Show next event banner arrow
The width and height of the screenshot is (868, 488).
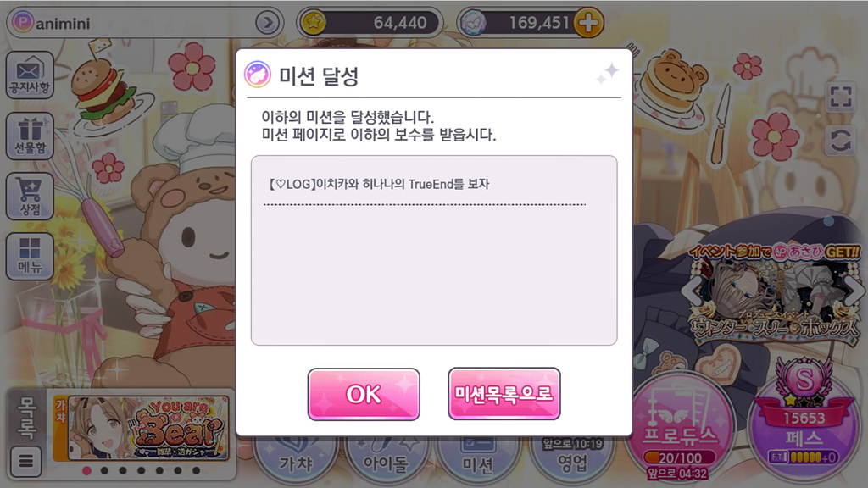point(854,290)
